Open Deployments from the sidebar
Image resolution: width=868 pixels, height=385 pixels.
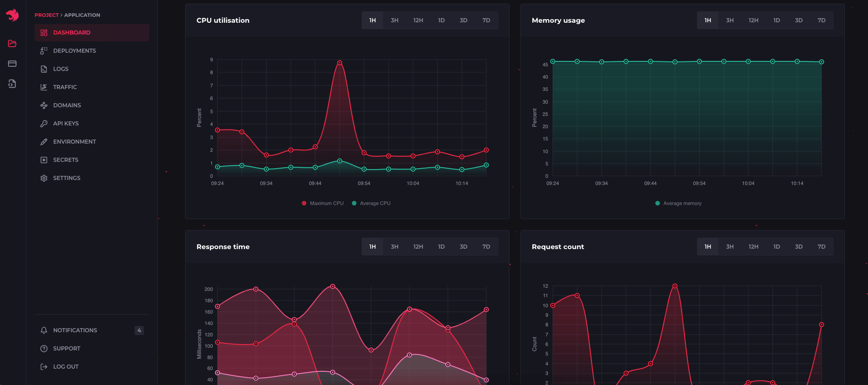coord(74,51)
